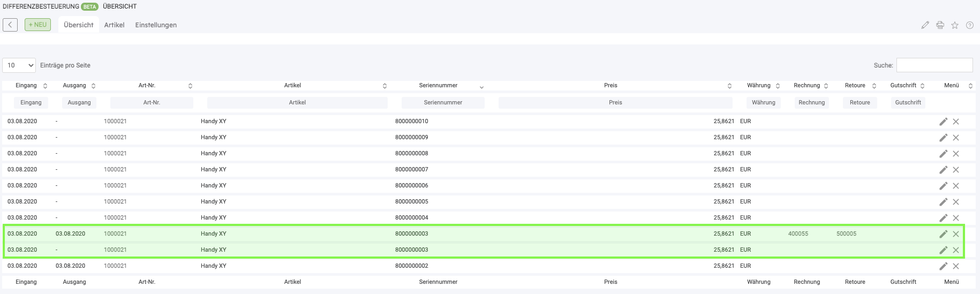Click the Artikel column filter field
The width and height of the screenshot is (980, 294).
pos(297,103)
